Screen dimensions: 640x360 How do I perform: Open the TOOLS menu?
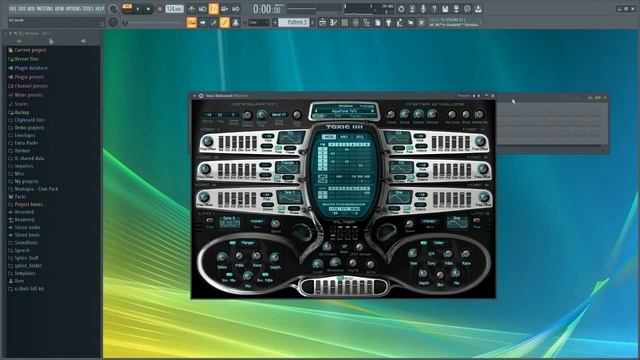point(88,8)
